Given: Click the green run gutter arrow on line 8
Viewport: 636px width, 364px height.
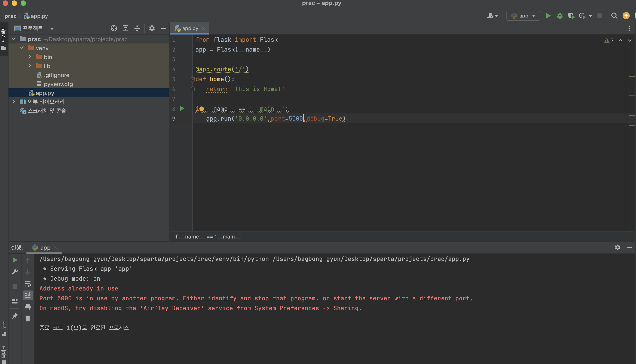Looking at the screenshot, I should pos(182,108).
